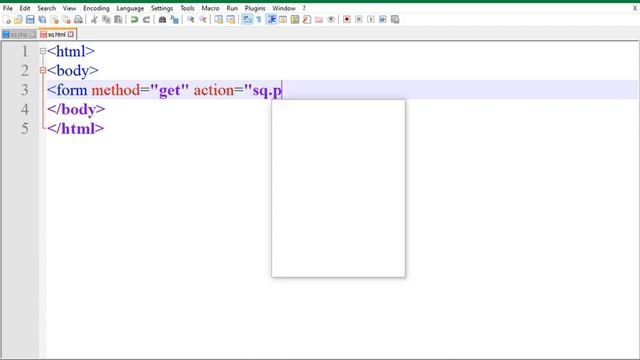Click the Open file folder icon
The height and width of the screenshot is (360, 640).
click(18, 20)
